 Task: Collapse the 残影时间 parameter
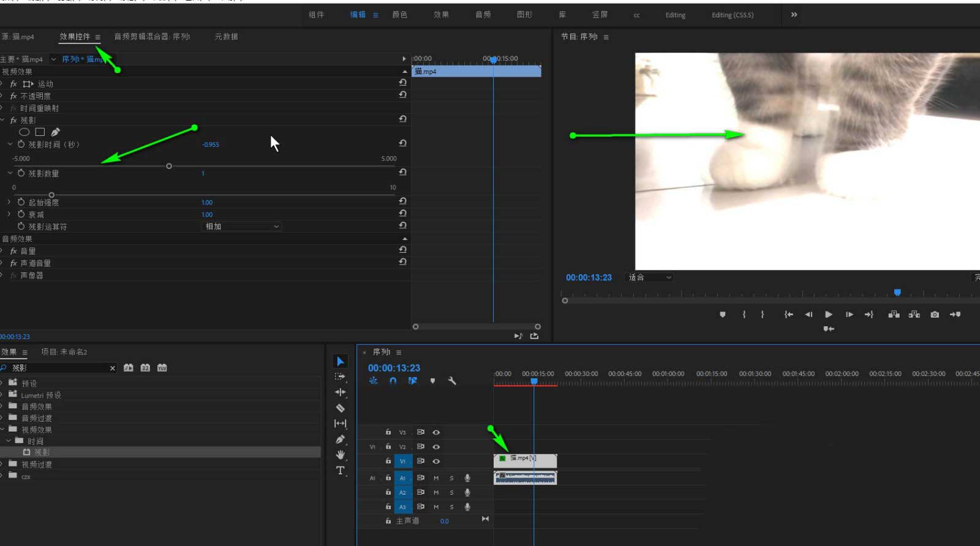(10, 144)
